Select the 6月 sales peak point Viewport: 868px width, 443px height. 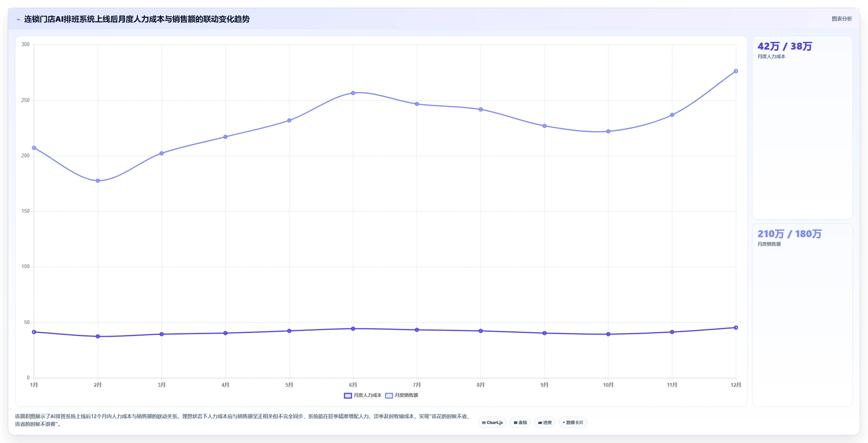point(353,93)
